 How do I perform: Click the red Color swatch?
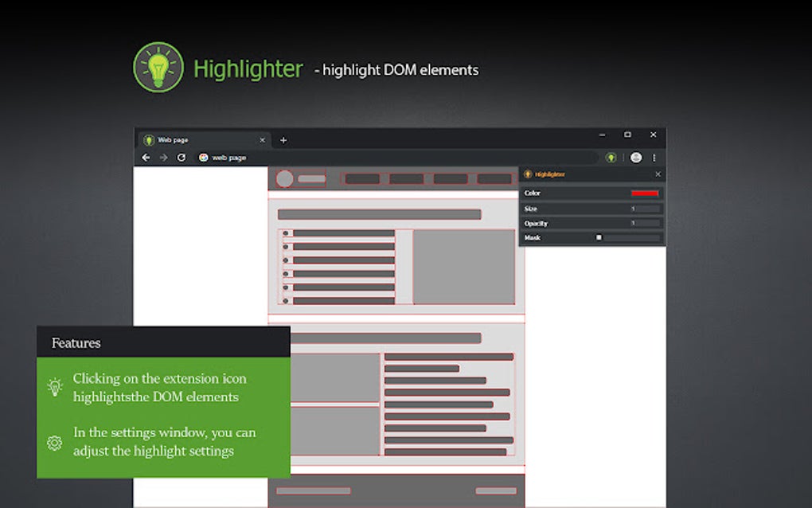click(645, 193)
